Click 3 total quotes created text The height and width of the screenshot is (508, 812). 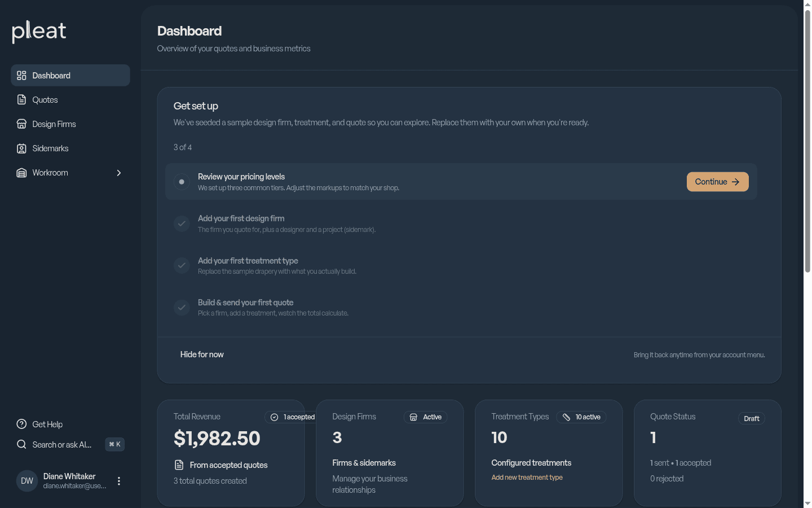pyautogui.click(x=210, y=481)
